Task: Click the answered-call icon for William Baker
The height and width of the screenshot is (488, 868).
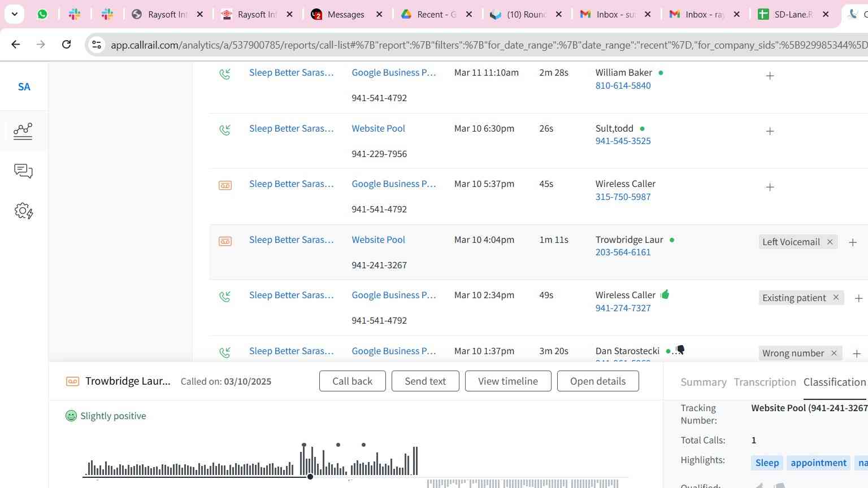Action: (225, 73)
